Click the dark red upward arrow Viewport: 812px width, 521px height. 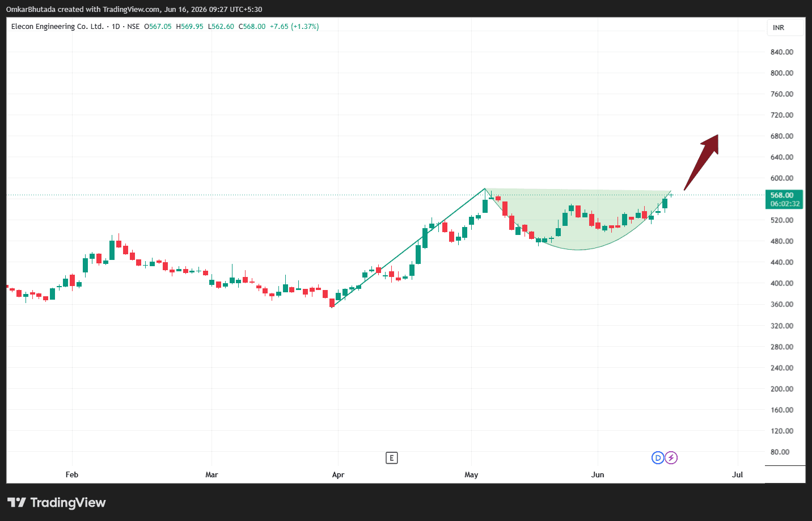701,162
